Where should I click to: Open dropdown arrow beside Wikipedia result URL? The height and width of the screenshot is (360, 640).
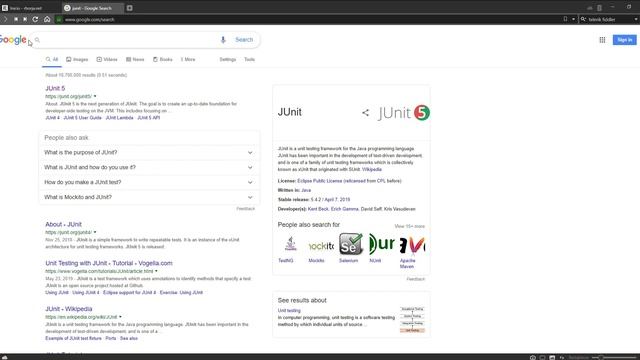[120, 317]
